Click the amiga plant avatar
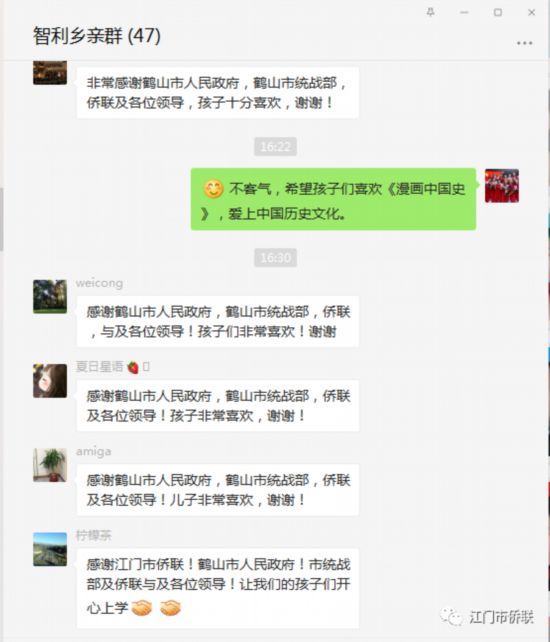Image resolution: width=550 pixels, height=642 pixels. 50,465
